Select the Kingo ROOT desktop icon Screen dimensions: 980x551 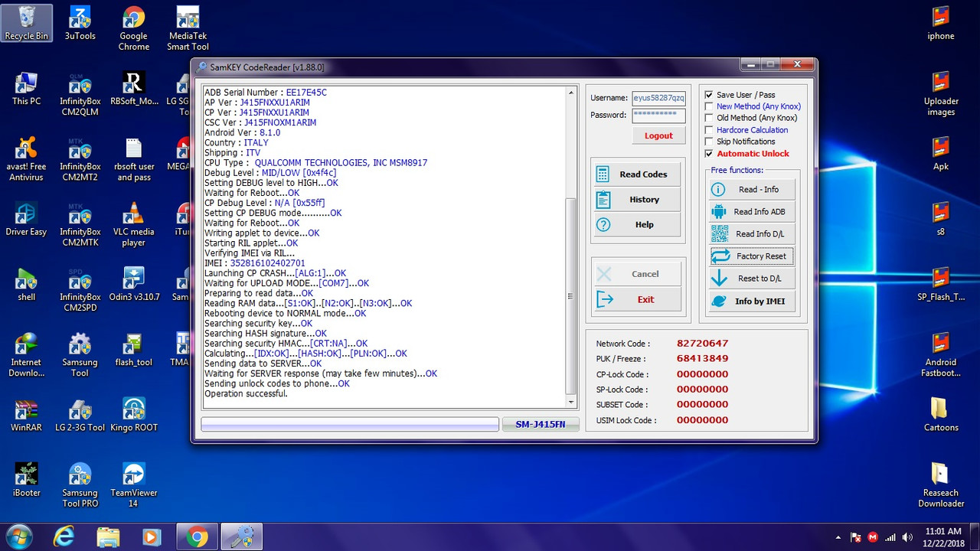[x=134, y=415]
